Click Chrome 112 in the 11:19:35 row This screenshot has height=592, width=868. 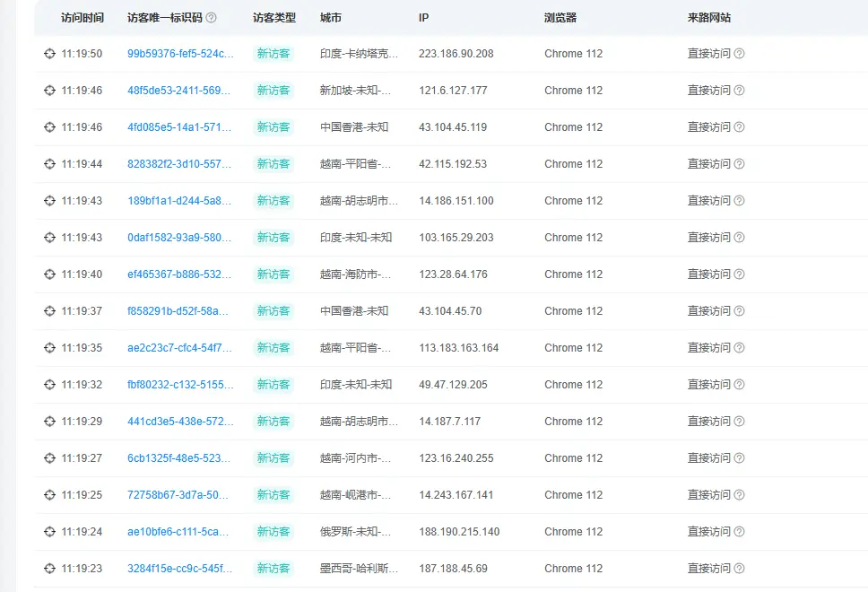click(x=574, y=348)
